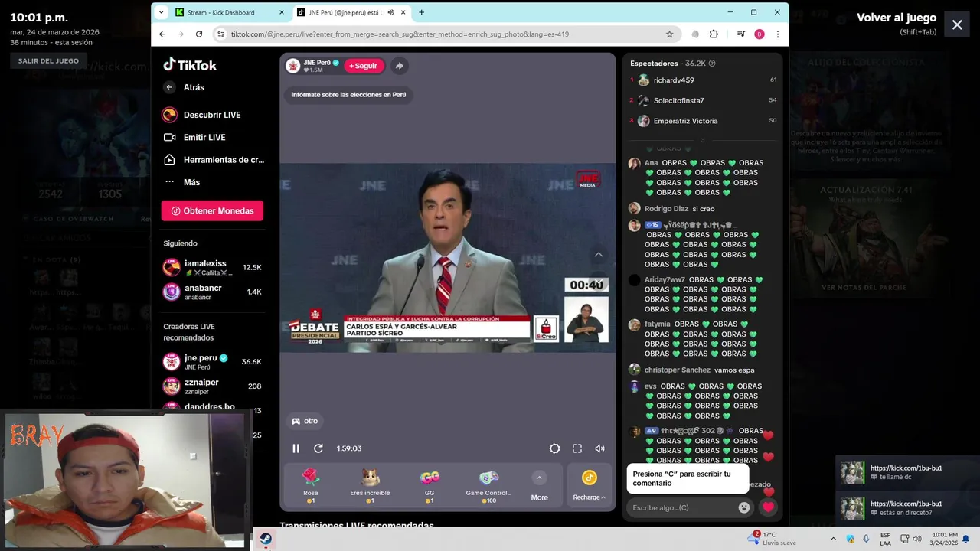Pause the TikTok live video

[296, 448]
